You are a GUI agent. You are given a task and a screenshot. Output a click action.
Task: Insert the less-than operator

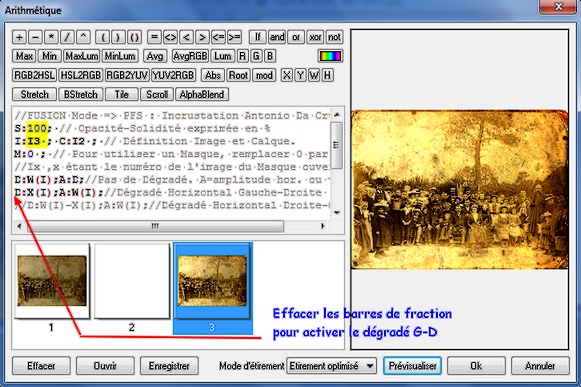186,37
